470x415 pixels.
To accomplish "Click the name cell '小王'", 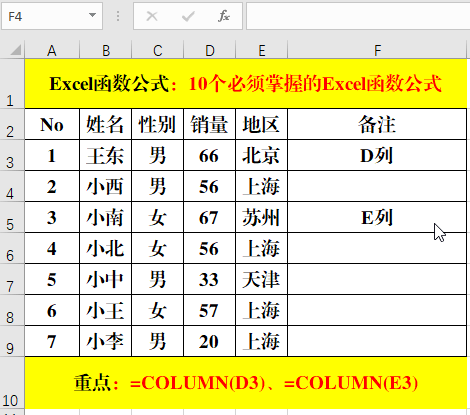I will tap(106, 310).
